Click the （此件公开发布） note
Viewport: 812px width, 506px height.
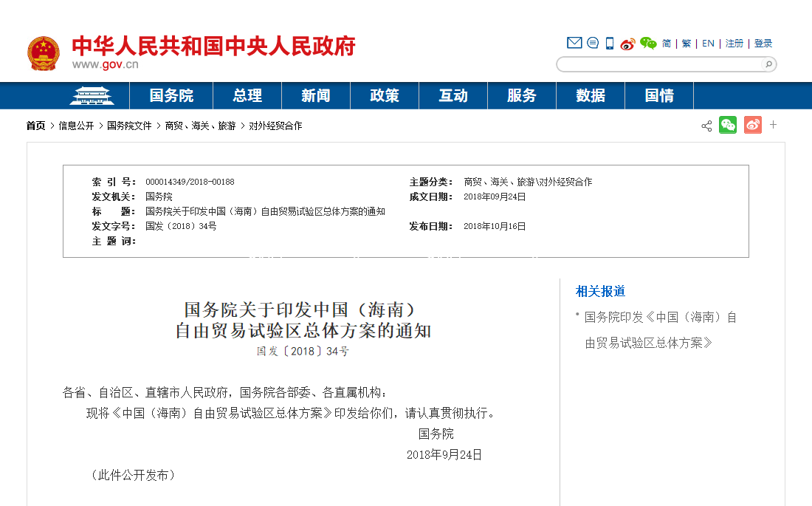coord(133,475)
